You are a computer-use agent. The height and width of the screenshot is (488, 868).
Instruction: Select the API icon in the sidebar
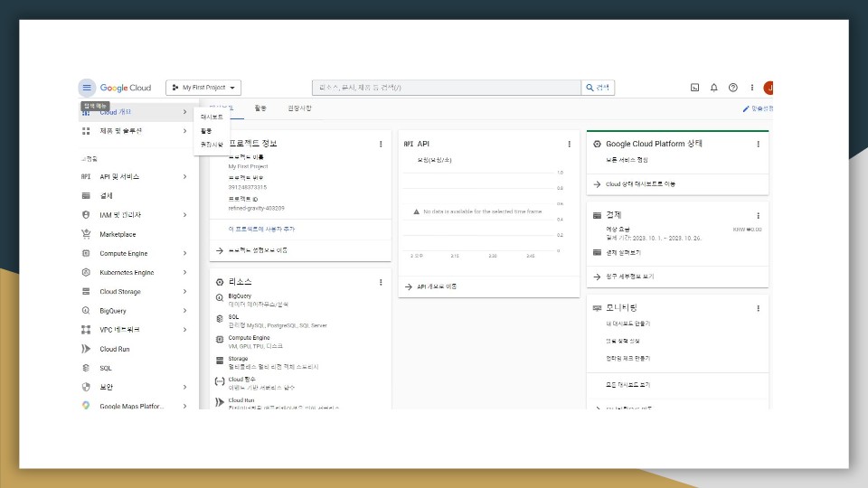86,176
